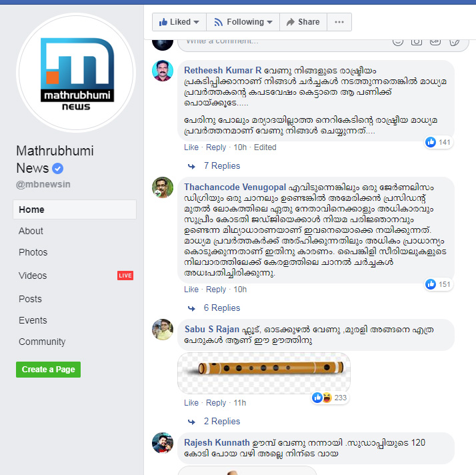476x475 pixels.
Task: Open the three-dots more options menu
Action: [x=339, y=22]
